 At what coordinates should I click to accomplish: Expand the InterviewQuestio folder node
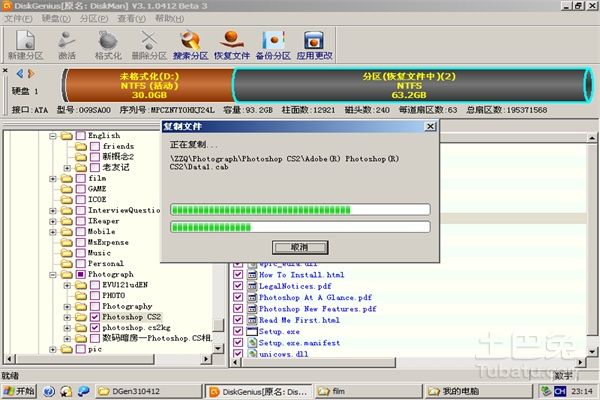coord(53,211)
